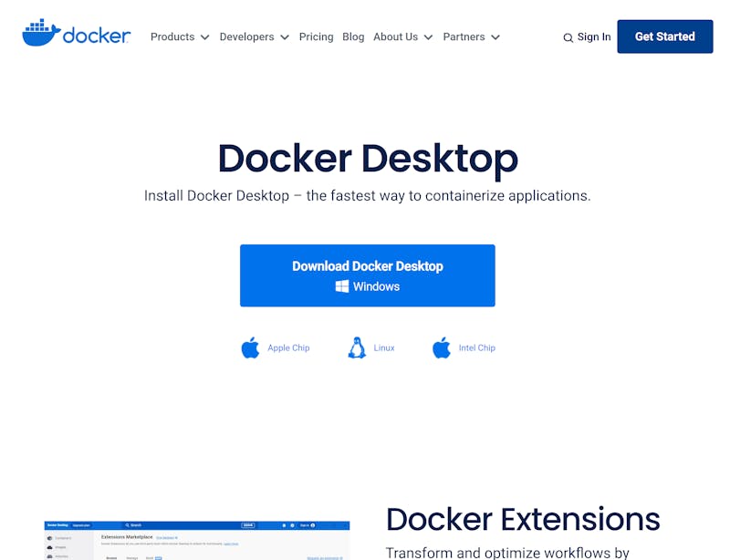Viewport: 730px width, 560px height.
Task: Click Sign In
Action: point(594,36)
